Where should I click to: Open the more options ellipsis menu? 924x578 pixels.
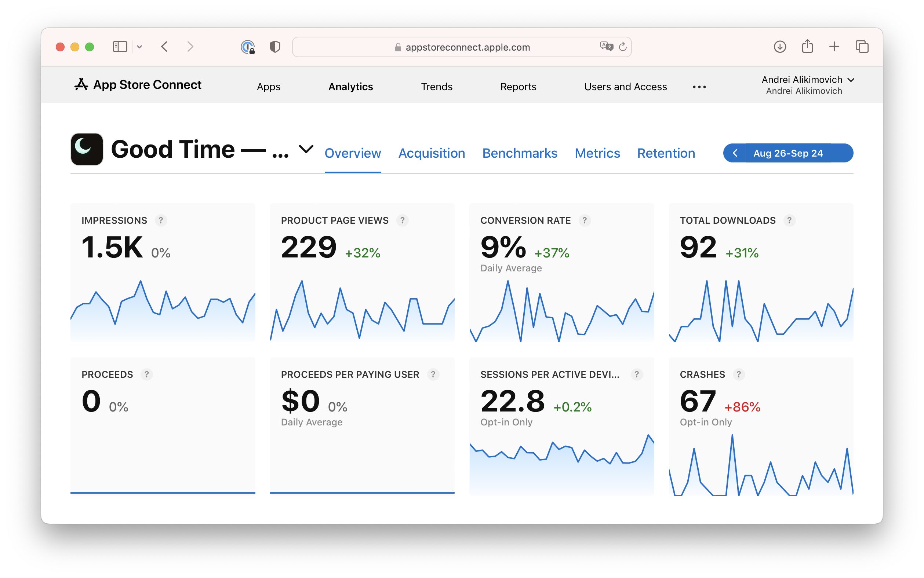(x=699, y=87)
